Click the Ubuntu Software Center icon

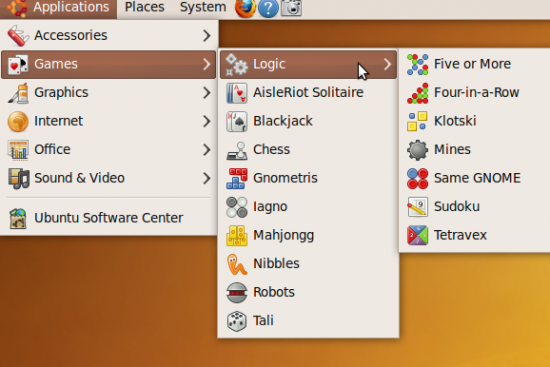(x=18, y=218)
